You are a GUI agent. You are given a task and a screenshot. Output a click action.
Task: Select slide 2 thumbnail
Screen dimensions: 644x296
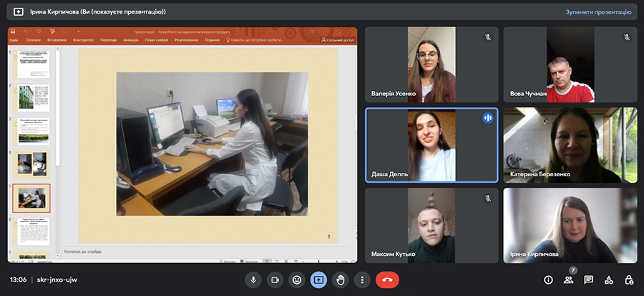point(31,98)
